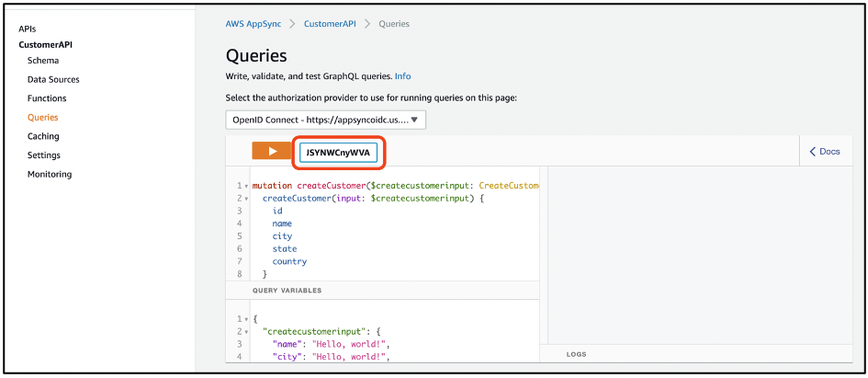Collapse variables JSON fold arrow on line 1
The image size is (868, 378).
(246, 319)
